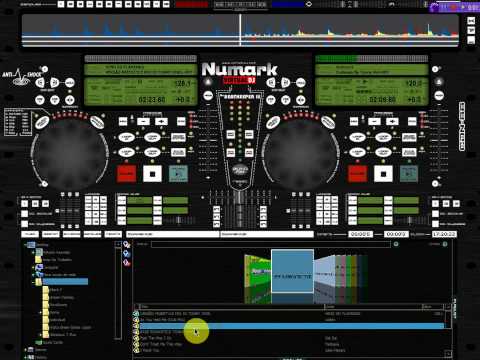
Task: Stop the left deck with white stop button
Action: point(152,174)
